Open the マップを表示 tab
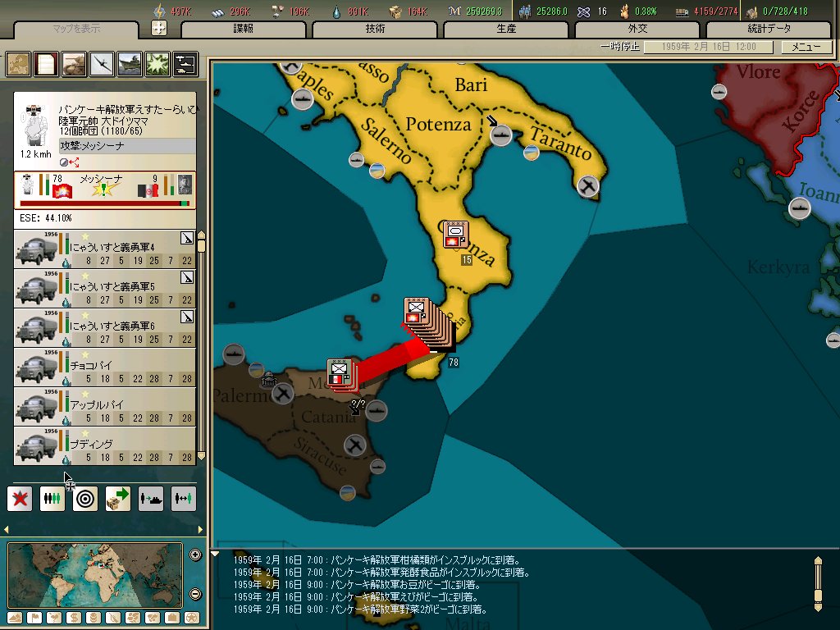Image resolution: width=840 pixels, height=630 pixels. [x=76, y=29]
